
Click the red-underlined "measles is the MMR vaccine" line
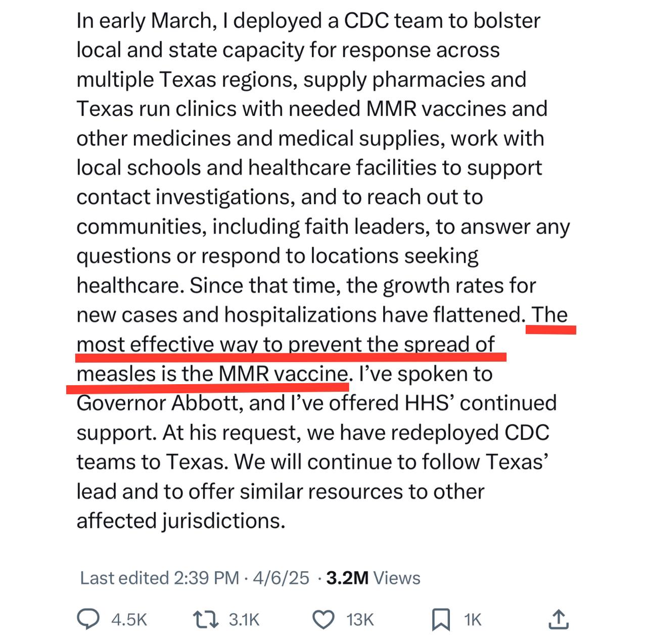tap(212, 374)
